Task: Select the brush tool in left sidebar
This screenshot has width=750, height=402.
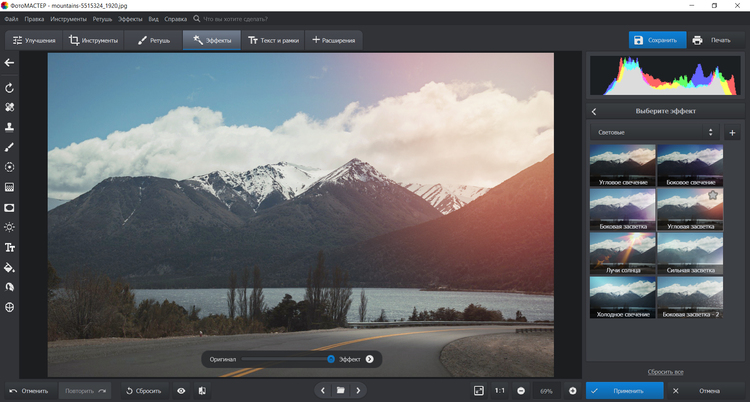Action: coord(9,147)
